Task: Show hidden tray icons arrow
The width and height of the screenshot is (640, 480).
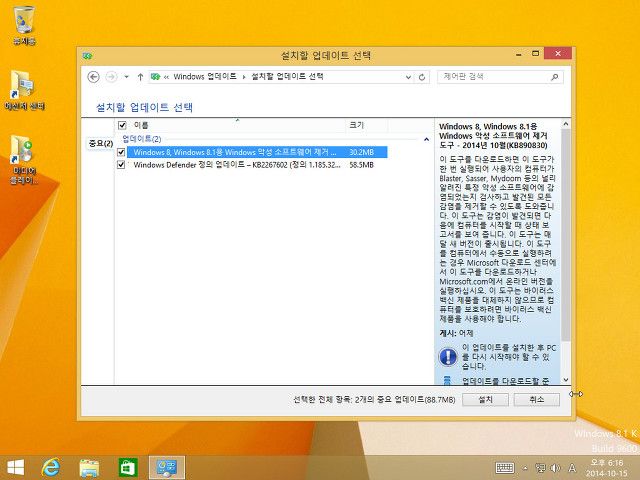Action: tap(525, 468)
